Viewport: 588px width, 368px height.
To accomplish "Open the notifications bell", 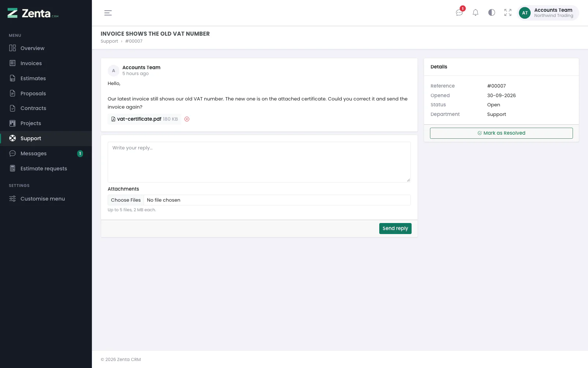I will coord(476,13).
